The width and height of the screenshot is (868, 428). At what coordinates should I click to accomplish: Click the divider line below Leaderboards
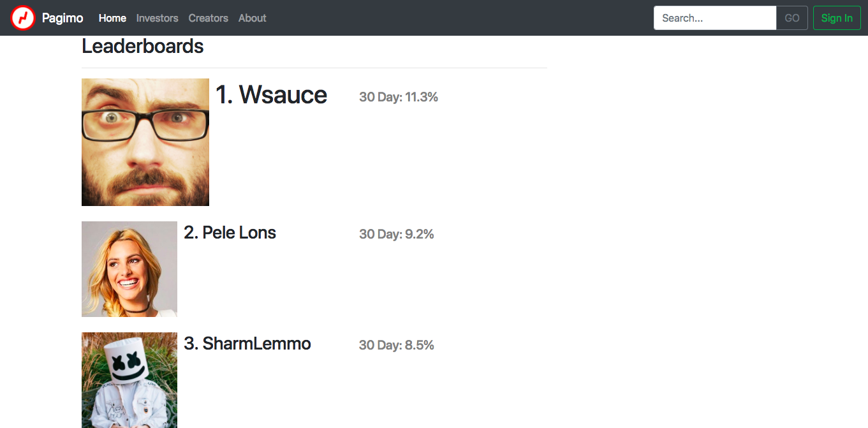point(314,68)
